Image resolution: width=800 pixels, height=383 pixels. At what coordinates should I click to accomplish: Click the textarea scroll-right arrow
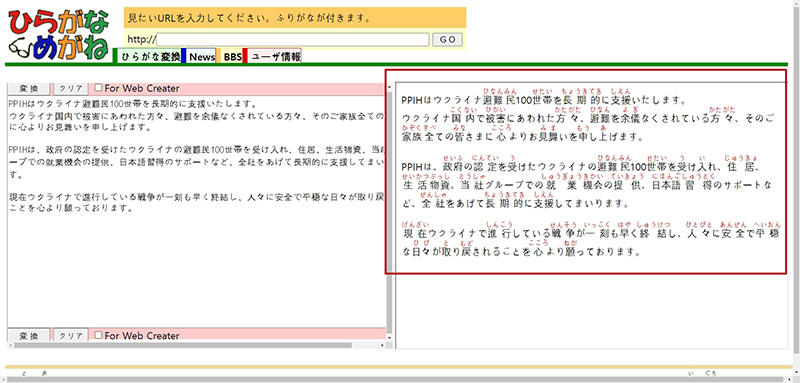point(383,345)
